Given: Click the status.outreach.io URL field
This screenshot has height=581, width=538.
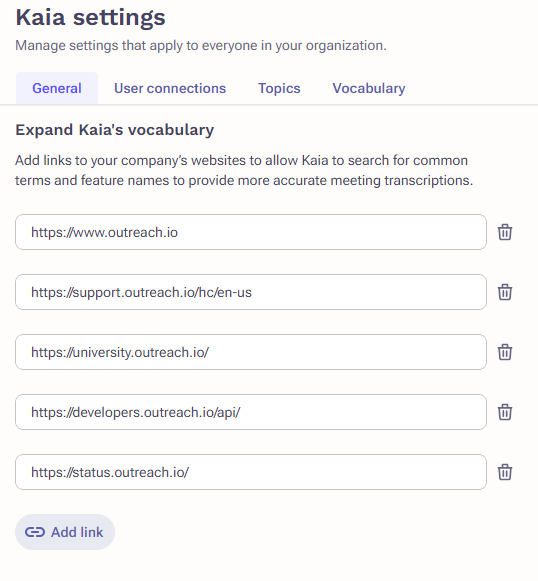Looking at the screenshot, I should (251, 472).
